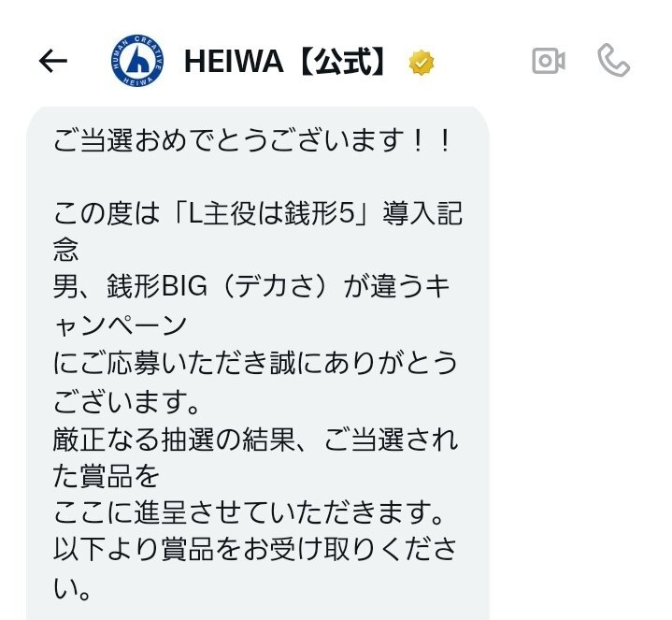Tap the ここに進呈させていただきます line

248,512
